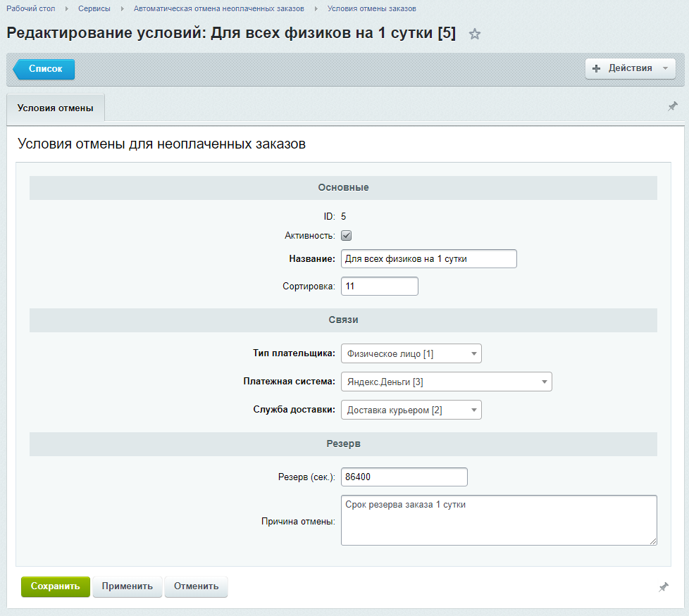Add page to favorites with star icon
This screenshot has height=616, width=689.
(x=475, y=34)
